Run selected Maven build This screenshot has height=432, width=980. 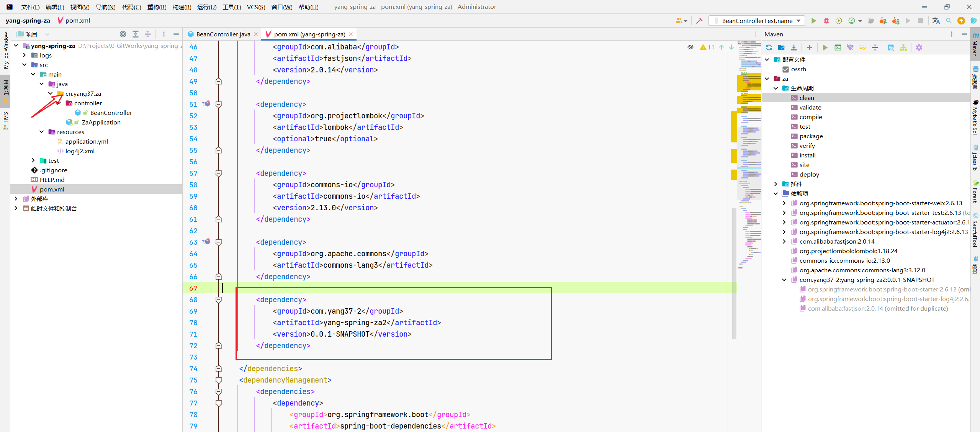point(825,47)
